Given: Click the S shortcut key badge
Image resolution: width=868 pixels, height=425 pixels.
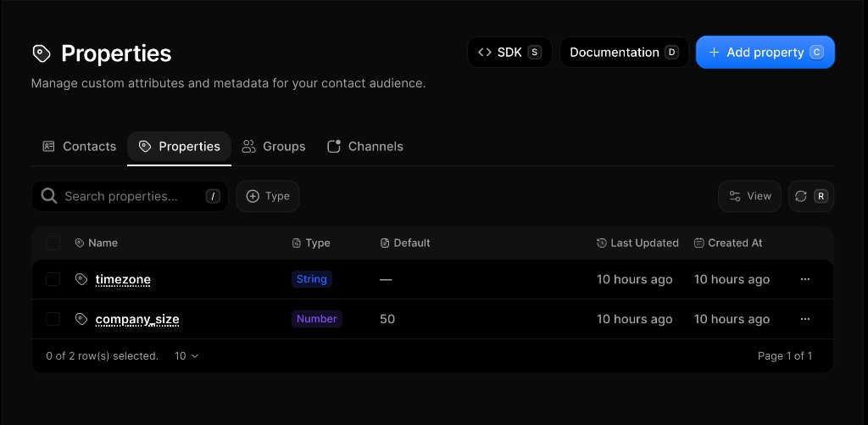Looking at the screenshot, I should click(534, 52).
